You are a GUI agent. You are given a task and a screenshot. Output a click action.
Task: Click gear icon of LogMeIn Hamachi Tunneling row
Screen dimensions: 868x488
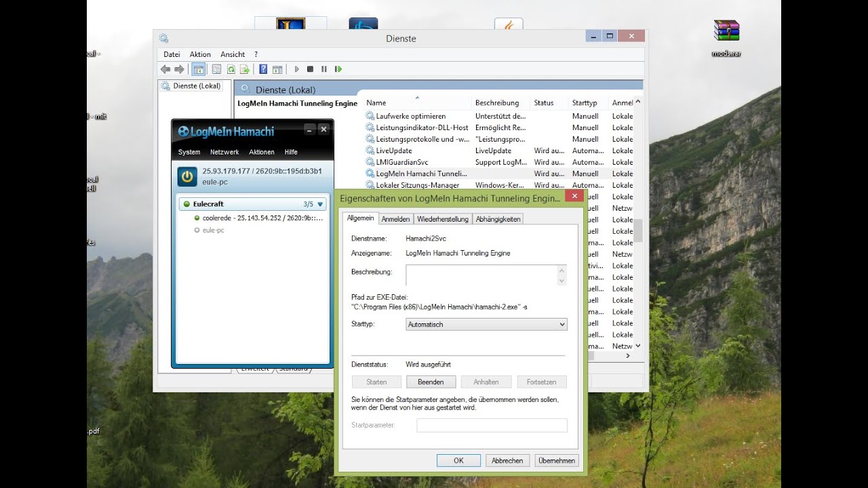click(x=370, y=174)
